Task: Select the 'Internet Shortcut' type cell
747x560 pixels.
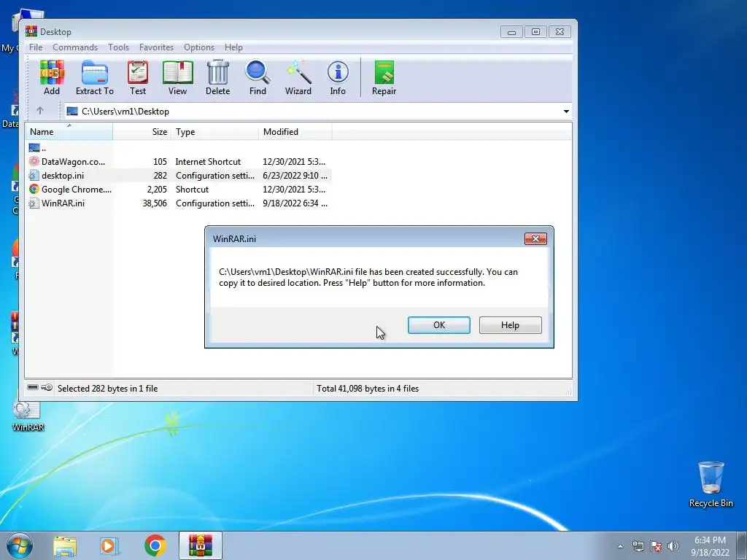Action: (208, 161)
